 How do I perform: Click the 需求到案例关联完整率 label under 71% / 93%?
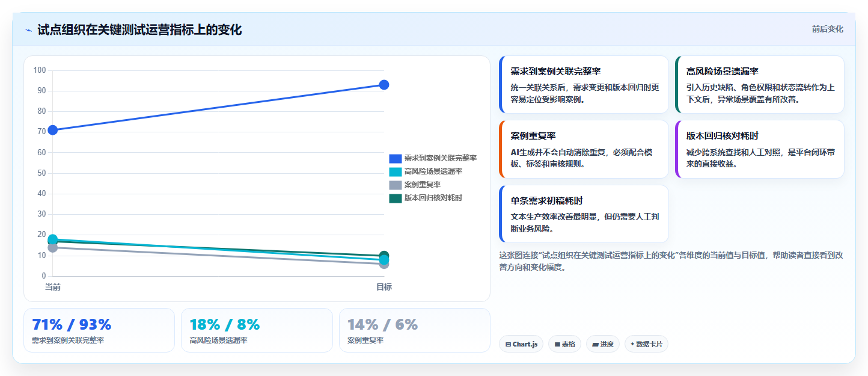pos(68,341)
